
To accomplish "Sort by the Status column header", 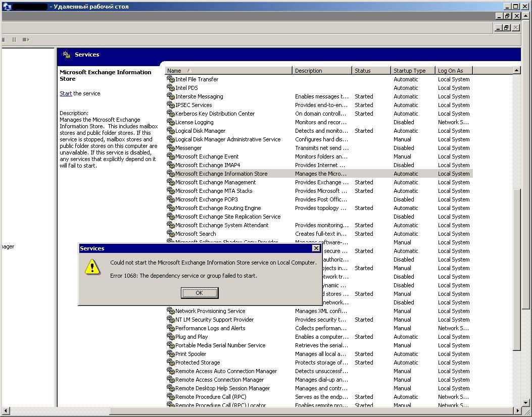I will click(x=371, y=71).
